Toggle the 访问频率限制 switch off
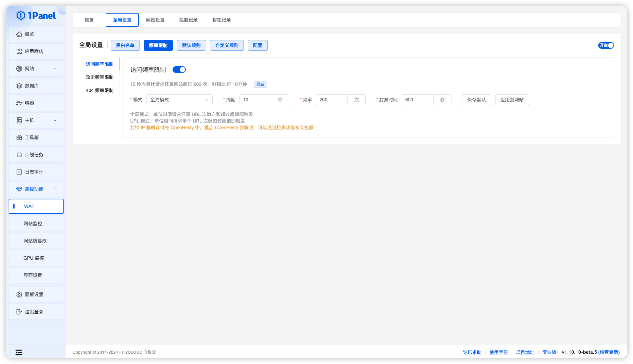Screen dimensions: 633x364 (179, 70)
